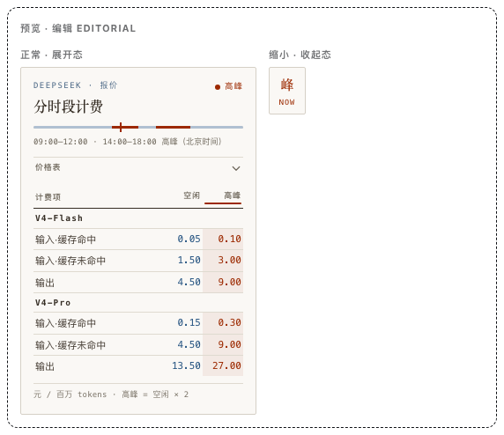Click the V4-Flash group header
504x435 pixels.
59,218
